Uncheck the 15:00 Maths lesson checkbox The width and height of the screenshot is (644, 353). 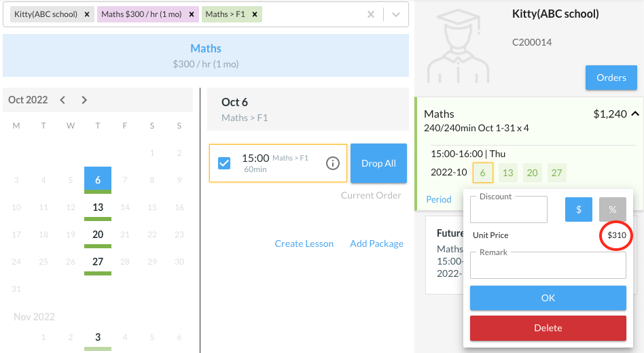(x=224, y=163)
